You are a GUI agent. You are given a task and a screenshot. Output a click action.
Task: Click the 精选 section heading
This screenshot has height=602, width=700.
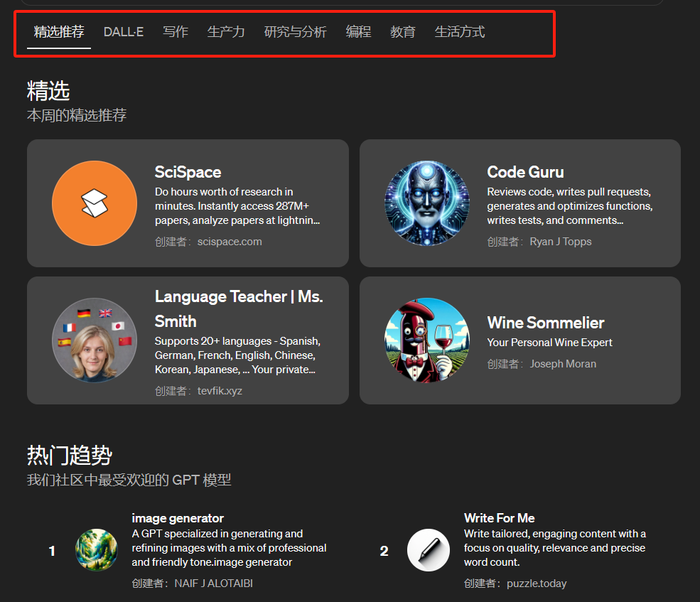tap(48, 91)
